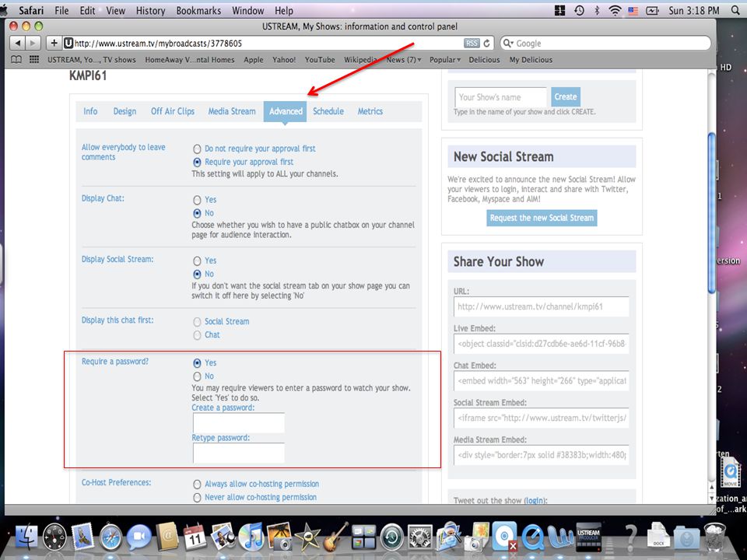Image resolution: width=747 pixels, height=560 pixels.
Task: Click the Your Show's name field
Action: click(x=500, y=97)
